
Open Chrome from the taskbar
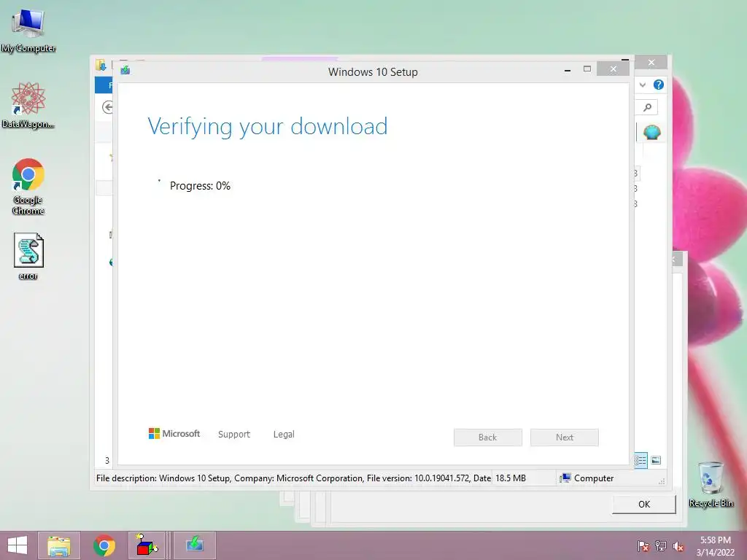[104, 545]
